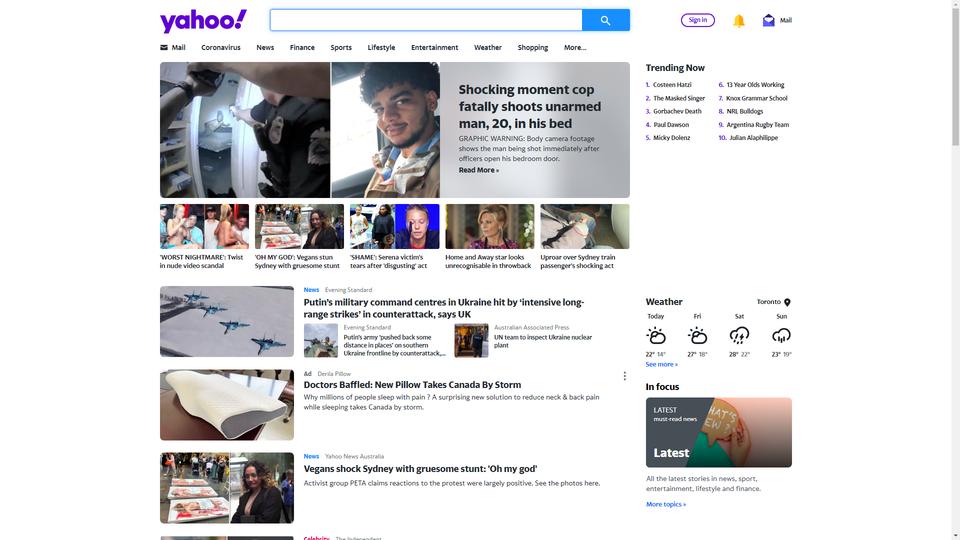Click the vegan protest story image
The image size is (960, 540).
[227, 488]
